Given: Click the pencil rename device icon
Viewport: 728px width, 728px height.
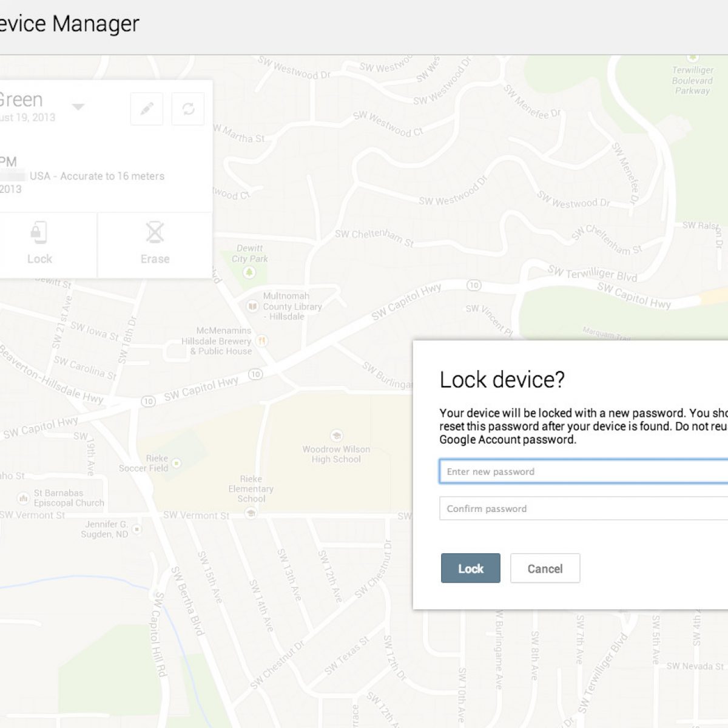Looking at the screenshot, I should [146, 109].
